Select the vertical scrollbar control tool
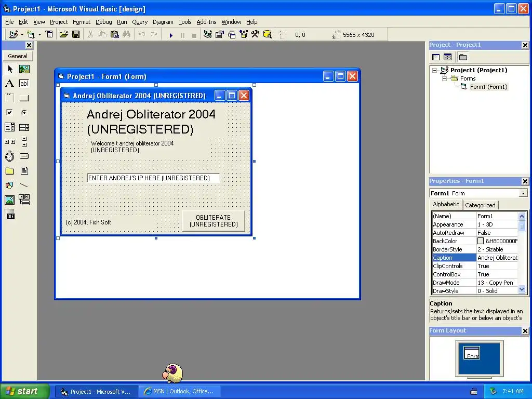The width and height of the screenshot is (532, 399). click(x=24, y=142)
